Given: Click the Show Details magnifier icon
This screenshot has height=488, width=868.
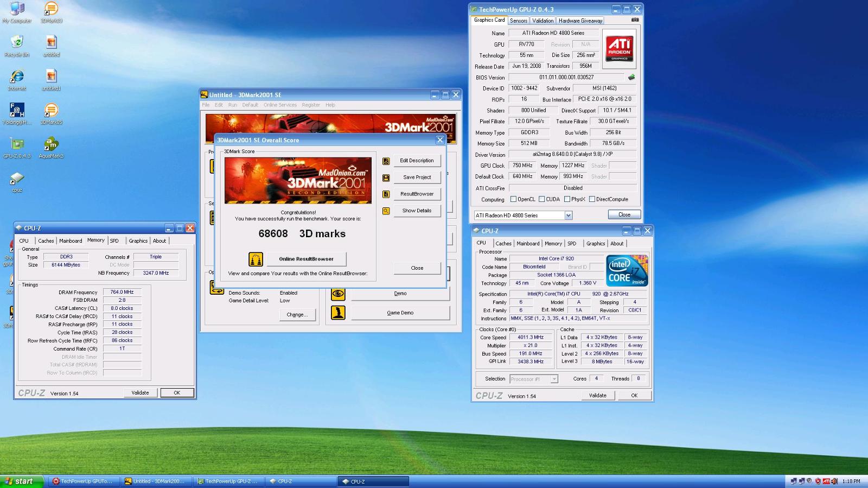Looking at the screenshot, I should (386, 211).
